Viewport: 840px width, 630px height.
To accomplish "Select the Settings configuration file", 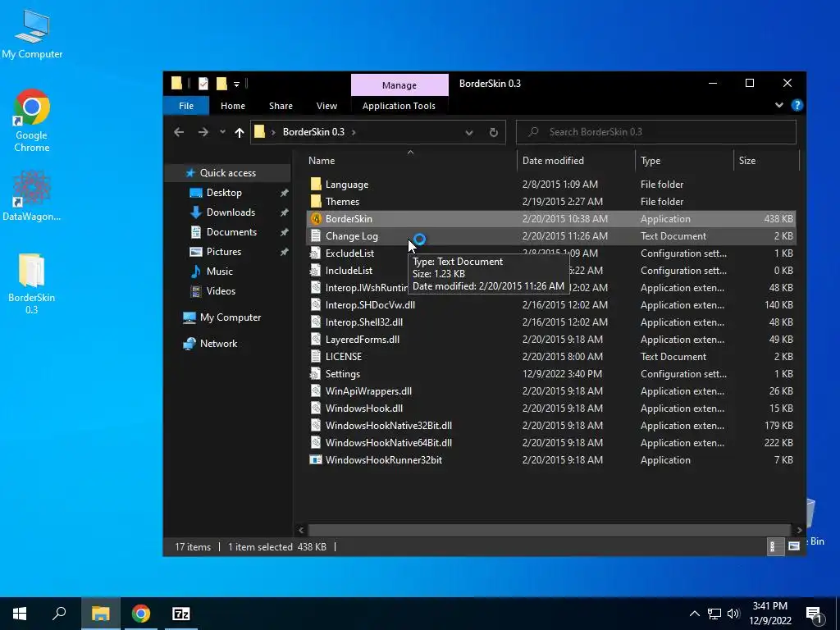I will click(x=550, y=374).
